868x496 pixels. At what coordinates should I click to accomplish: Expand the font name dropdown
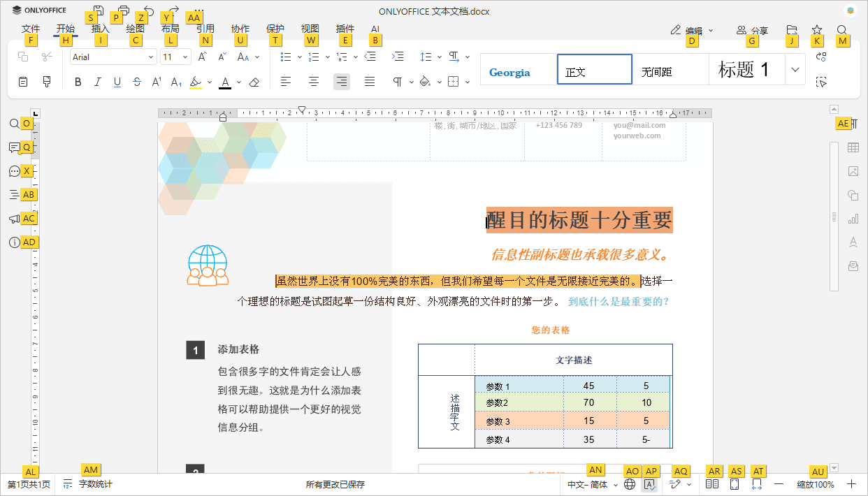point(151,57)
